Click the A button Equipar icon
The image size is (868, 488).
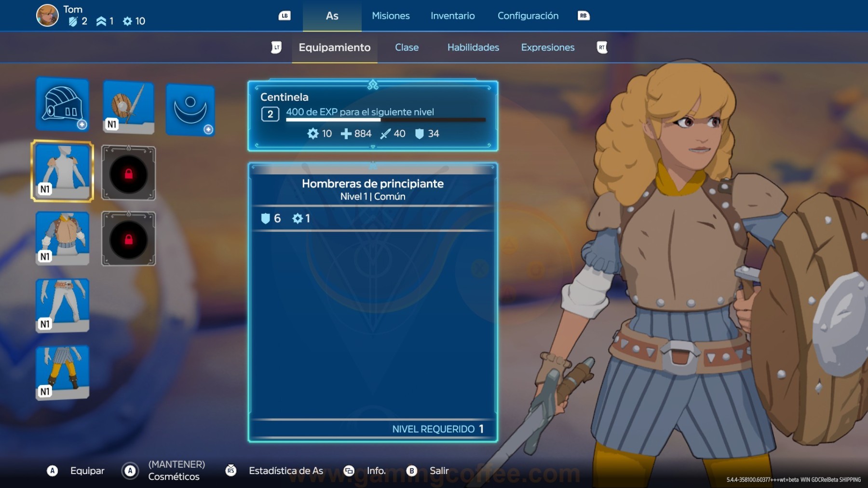click(x=53, y=471)
